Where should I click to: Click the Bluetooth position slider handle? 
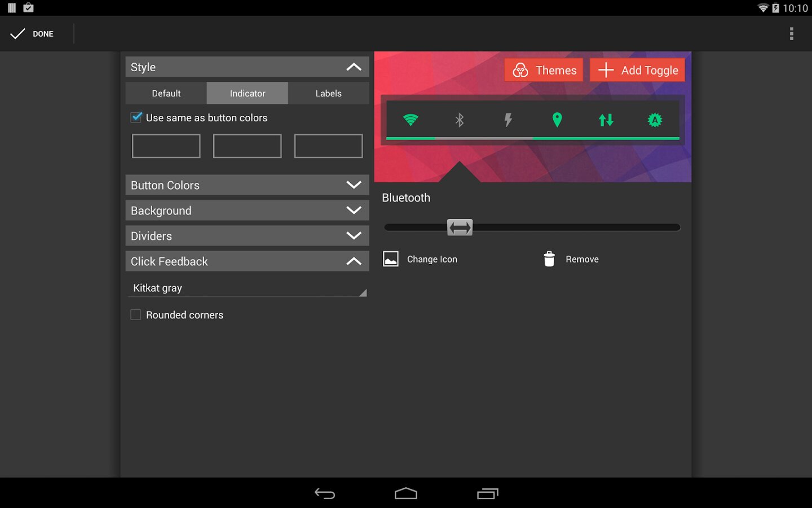point(460,227)
